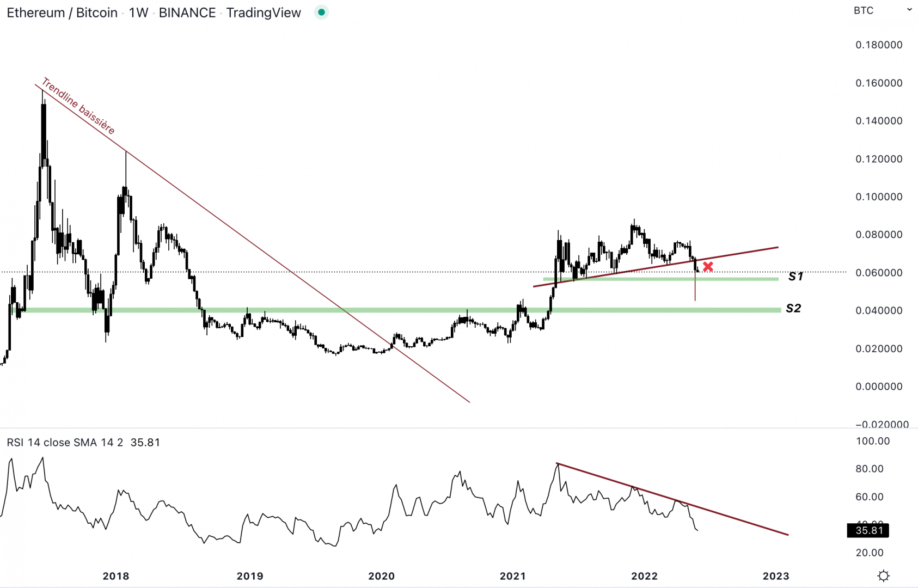The width and height of the screenshot is (918, 588).
Task: Open the chart settings gear icon
Action: click(x=884, y=575)
